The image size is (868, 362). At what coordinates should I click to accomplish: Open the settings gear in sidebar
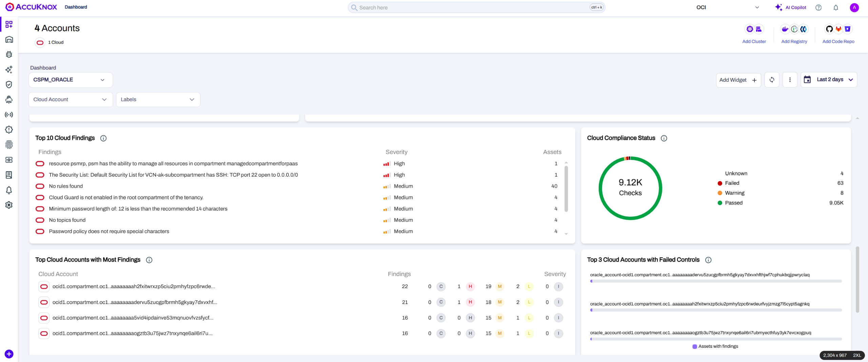[9, 205]
